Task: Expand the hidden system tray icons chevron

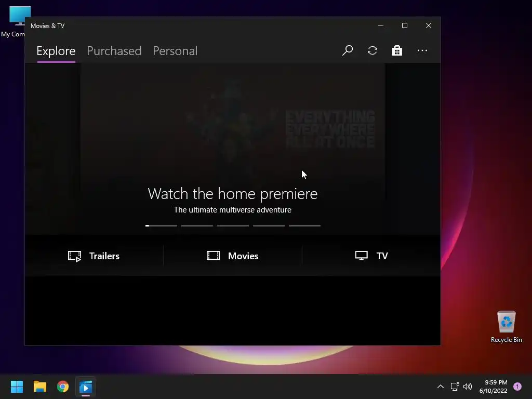Action: [441, 387]
